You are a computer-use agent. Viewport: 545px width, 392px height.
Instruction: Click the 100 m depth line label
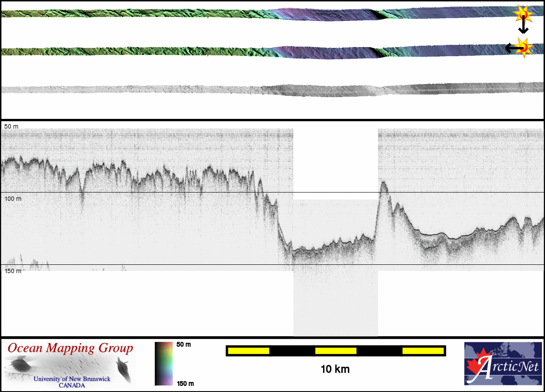click(13, 199)
